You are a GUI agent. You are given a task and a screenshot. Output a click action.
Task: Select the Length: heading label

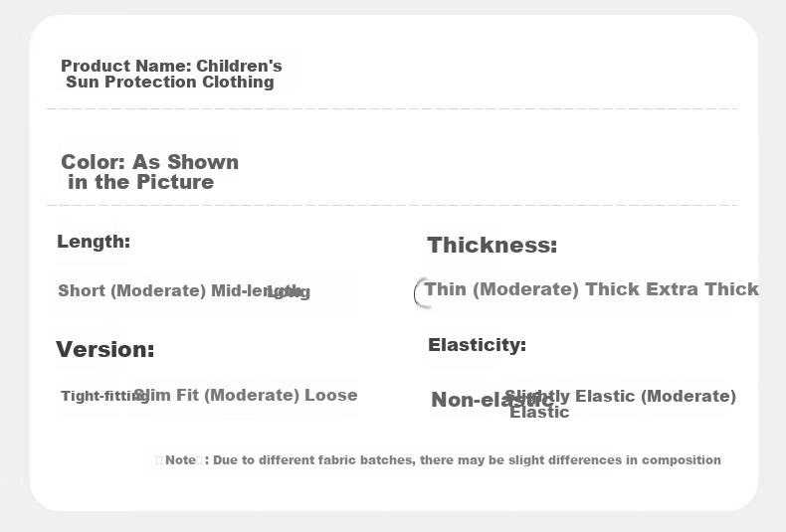[x=94, y=242]
